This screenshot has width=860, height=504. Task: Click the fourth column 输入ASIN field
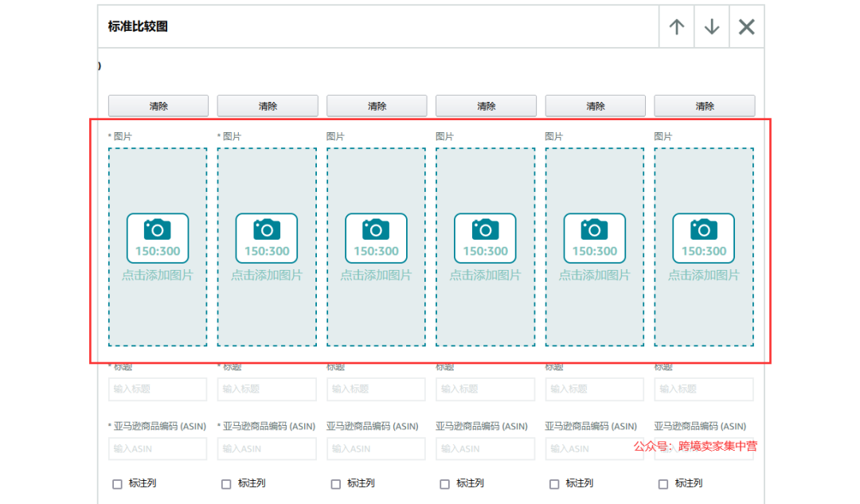485,448
